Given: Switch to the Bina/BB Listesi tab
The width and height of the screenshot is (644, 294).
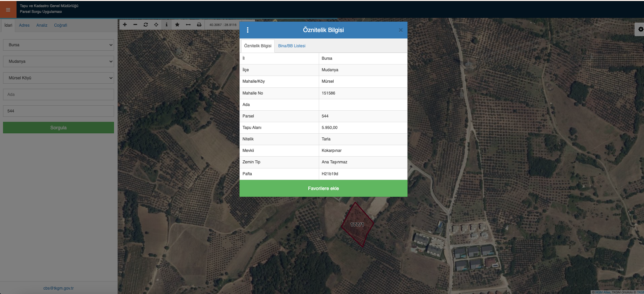Looking at the screenshot, I should 291,46.
